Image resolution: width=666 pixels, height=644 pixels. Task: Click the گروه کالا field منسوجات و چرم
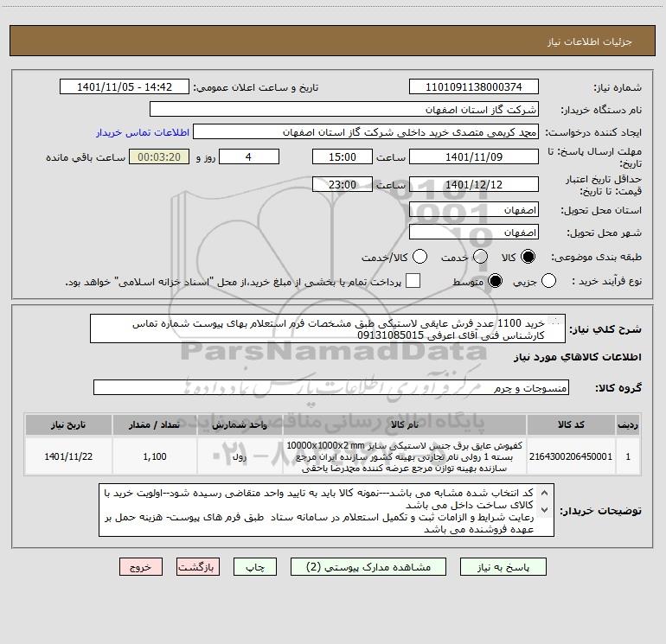click(331, 387)
